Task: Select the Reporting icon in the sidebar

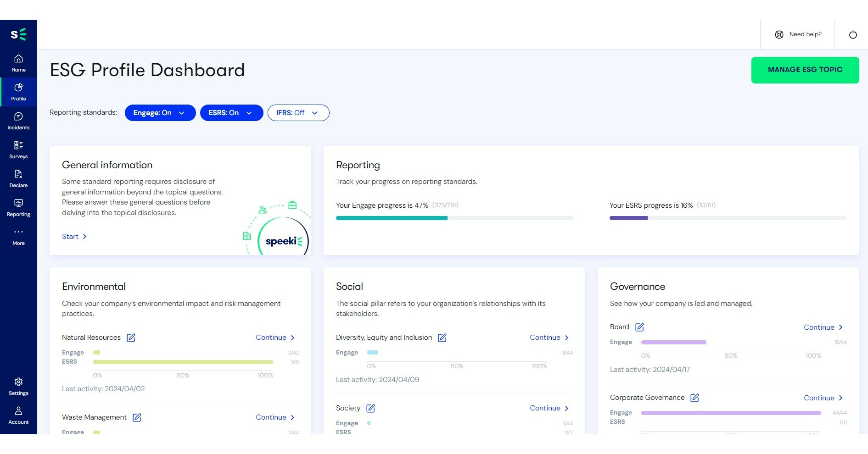Action: pyautogui.click(x=18, y=207)
